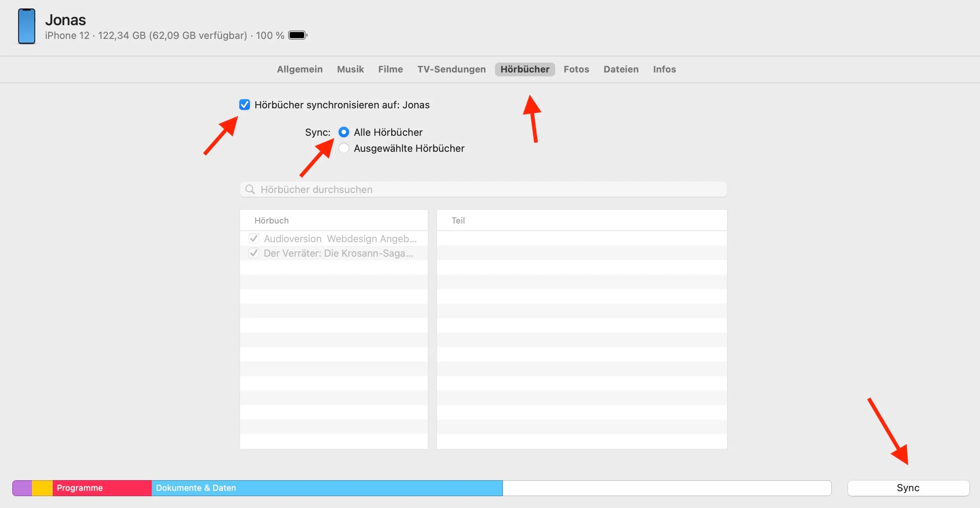Click the iPhone device icon
The width and height of the screenshot is (980, 508).
point(27,26)
